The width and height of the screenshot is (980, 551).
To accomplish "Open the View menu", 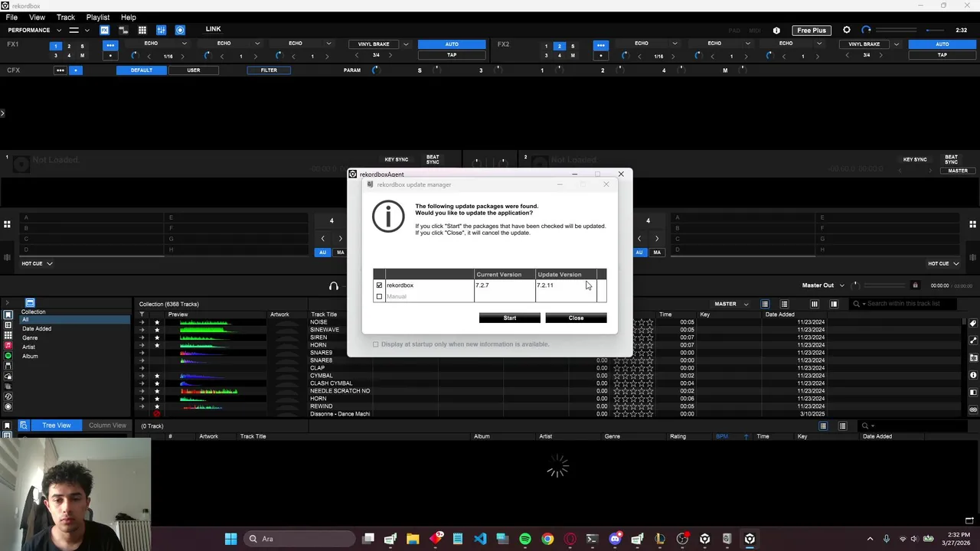I will [x=37, y=17].
